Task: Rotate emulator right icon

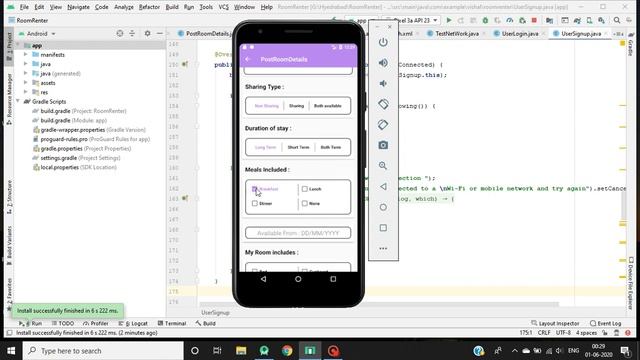Action: [x=383, y=124]
